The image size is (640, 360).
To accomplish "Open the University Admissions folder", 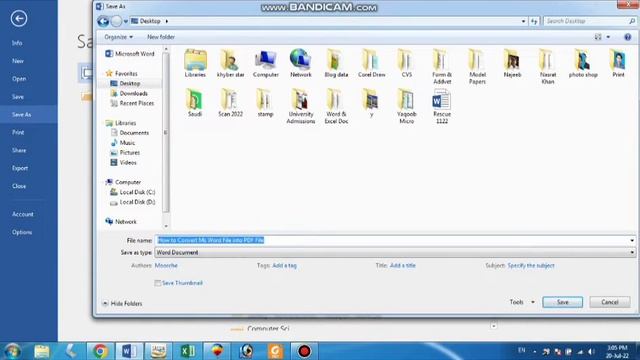I will coord(301,106).
